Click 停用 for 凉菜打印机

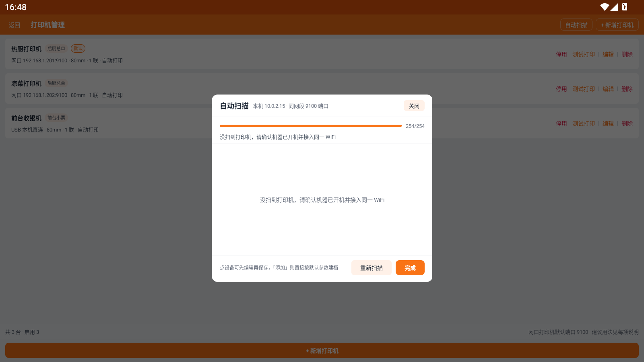click(x=561, y=89)
